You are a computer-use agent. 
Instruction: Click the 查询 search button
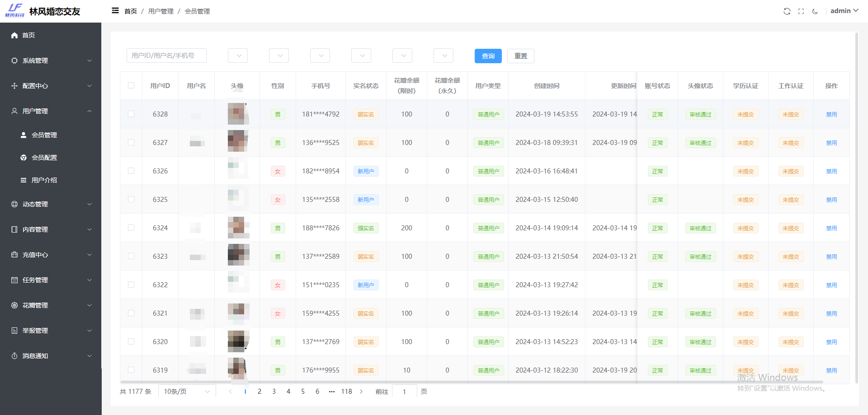click(x=488, y=56)
